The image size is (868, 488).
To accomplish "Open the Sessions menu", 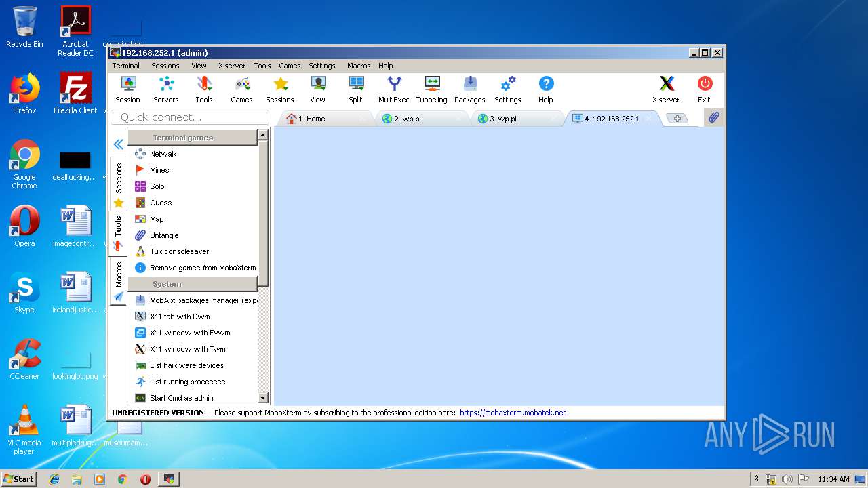I will (165, 66).
